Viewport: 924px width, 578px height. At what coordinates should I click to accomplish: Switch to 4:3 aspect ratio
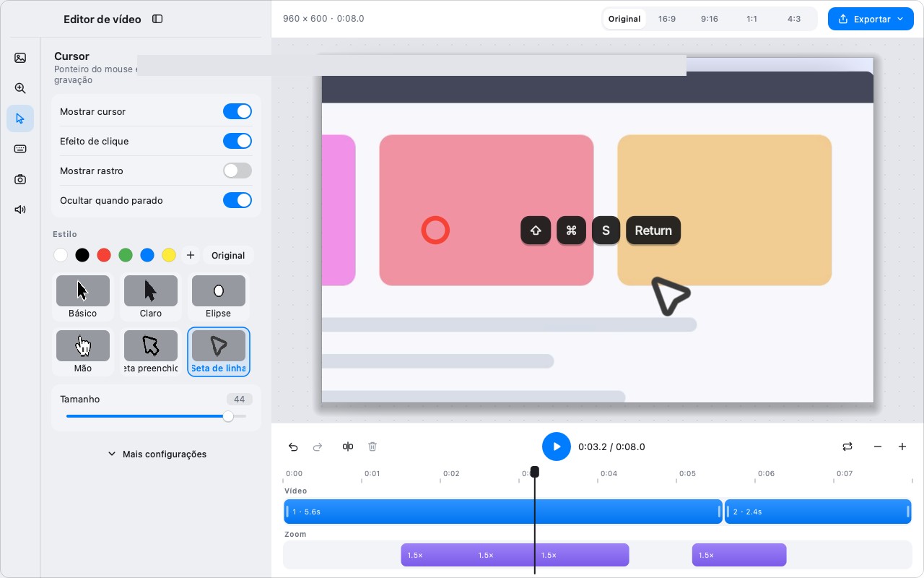click(x=794, y=19)
